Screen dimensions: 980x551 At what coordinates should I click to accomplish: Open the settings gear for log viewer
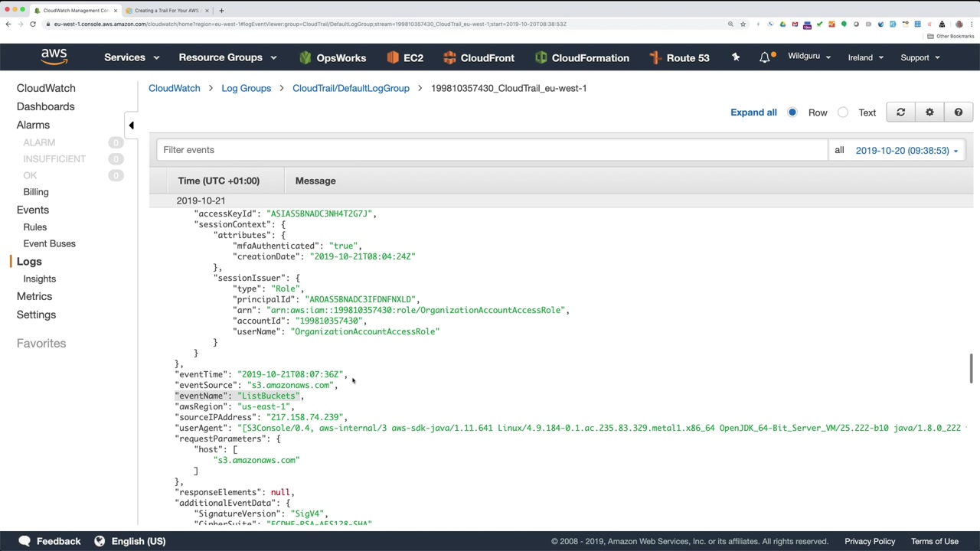click(929, 112)
